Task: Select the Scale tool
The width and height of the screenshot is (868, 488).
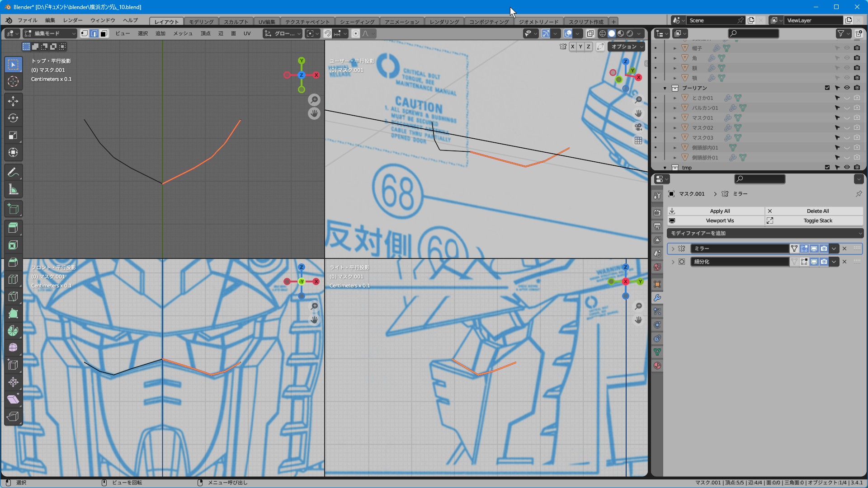Action: point(13,135)
